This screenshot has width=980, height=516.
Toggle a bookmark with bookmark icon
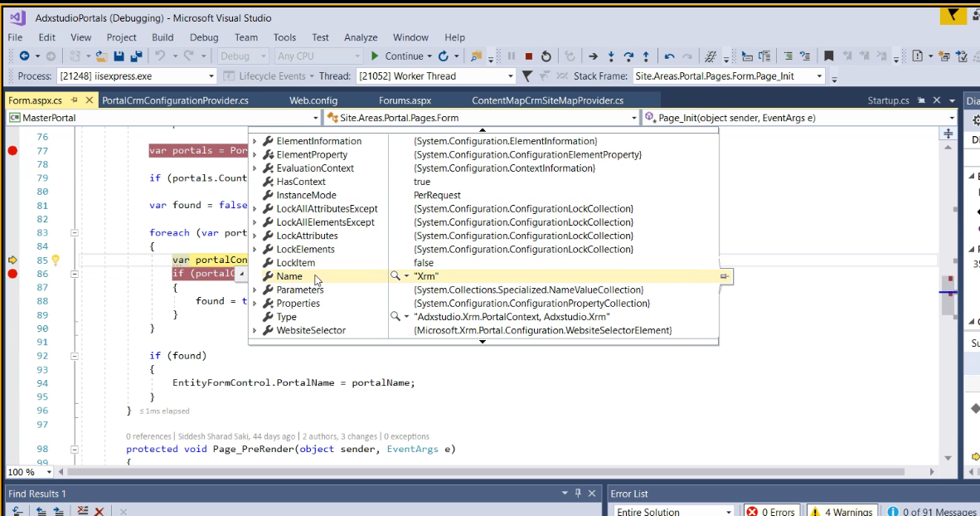tap(829, 56)
